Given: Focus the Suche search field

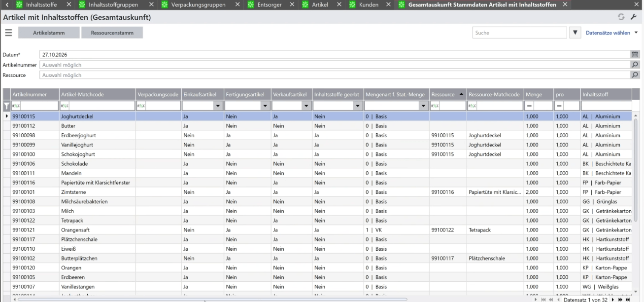Looking at the screenshot, I should point(520,33).
